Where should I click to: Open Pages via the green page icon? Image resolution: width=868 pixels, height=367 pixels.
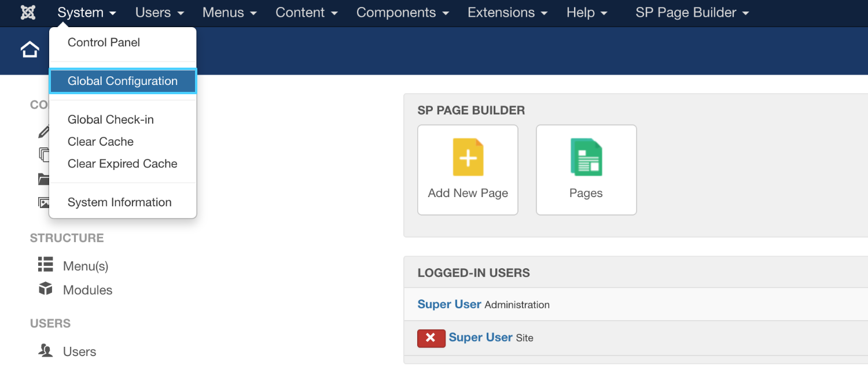586,157
